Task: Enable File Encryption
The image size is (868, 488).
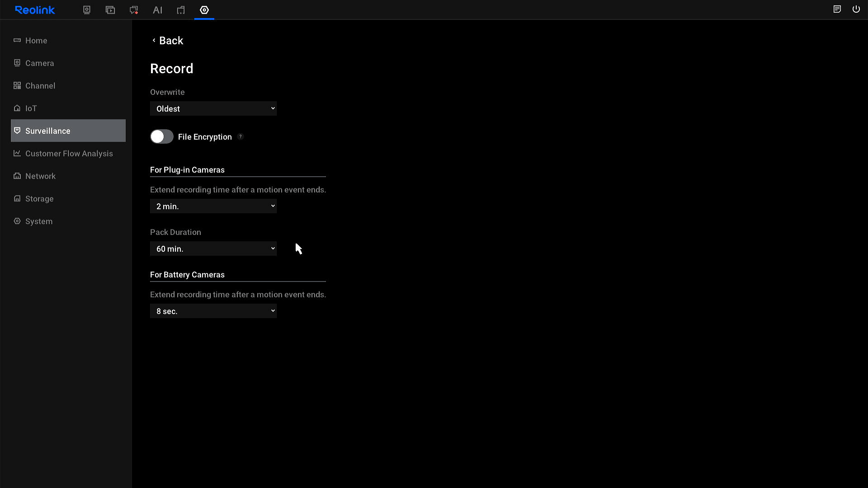Action: coord(161,136)
